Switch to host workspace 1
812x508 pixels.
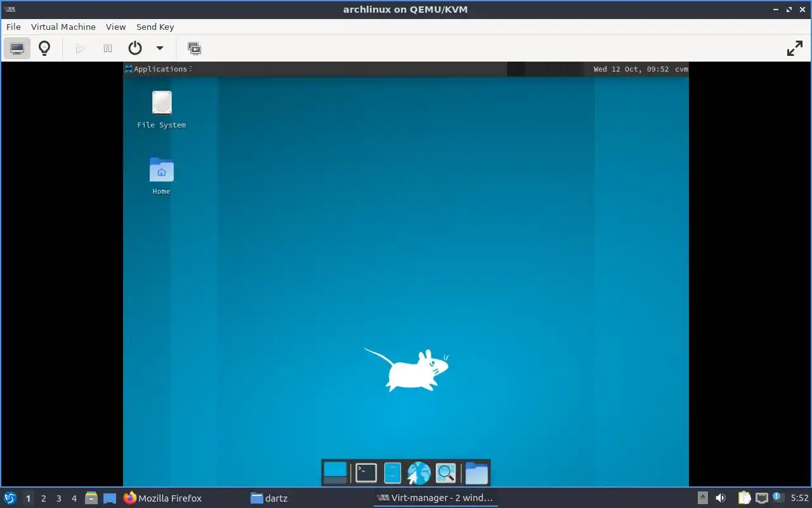click(x=28, y=498)
